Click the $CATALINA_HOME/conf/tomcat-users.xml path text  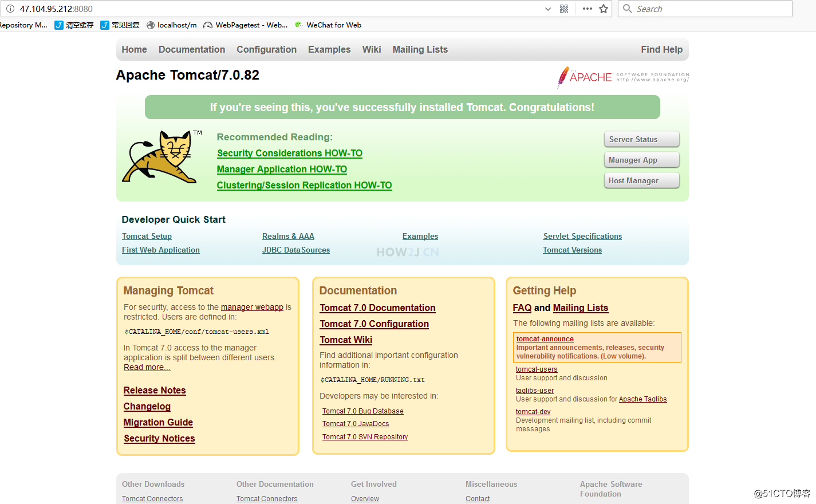click(197, 332)
